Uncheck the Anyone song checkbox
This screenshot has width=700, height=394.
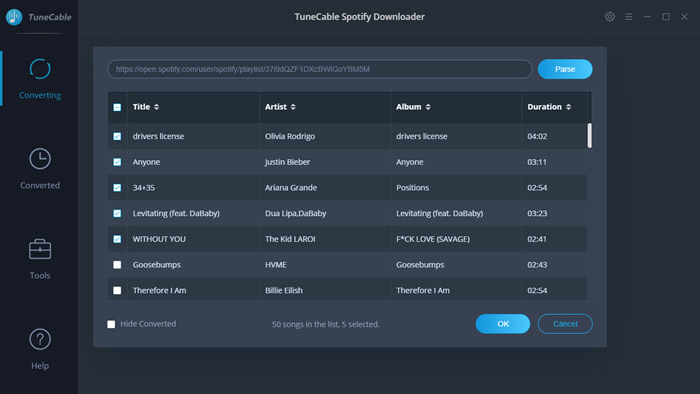117,162
